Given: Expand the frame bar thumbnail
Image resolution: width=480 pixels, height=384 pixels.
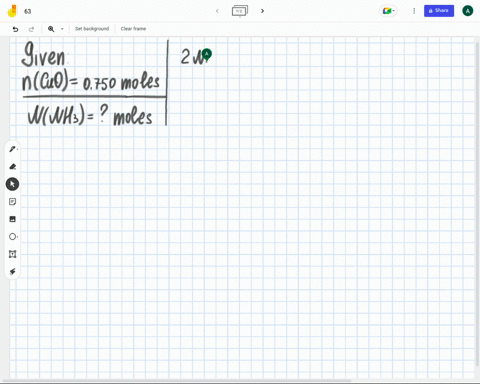Looking at the screenshot, I should click(240, 11).
